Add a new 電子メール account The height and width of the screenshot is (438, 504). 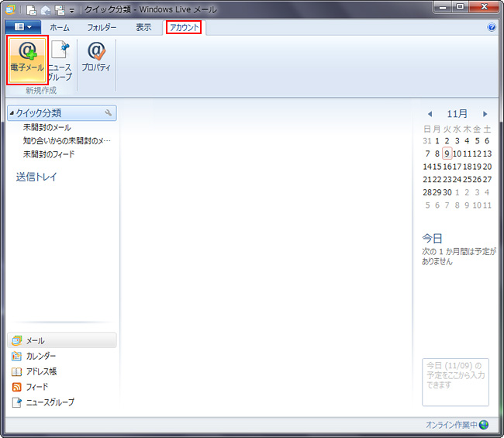coord(27,60)
